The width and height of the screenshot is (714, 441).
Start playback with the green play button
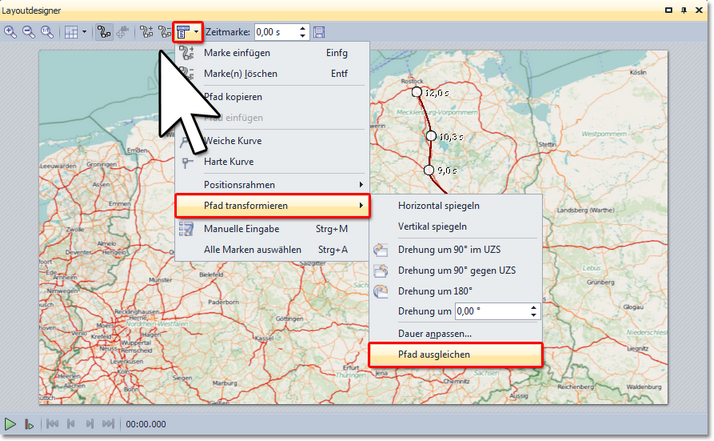tap(11, 424)
